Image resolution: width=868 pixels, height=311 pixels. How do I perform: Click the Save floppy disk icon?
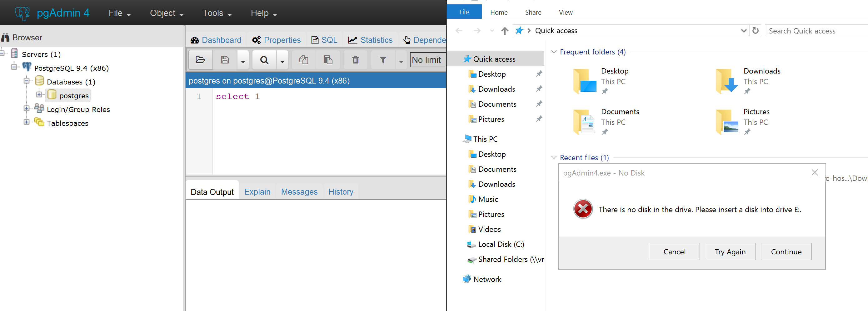(225, 60)
